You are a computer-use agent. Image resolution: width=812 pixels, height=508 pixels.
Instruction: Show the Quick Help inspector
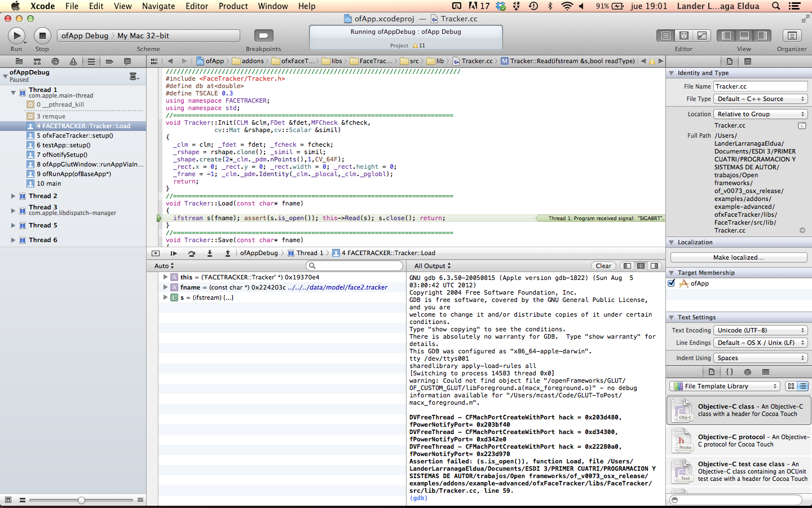click(748, 61)
